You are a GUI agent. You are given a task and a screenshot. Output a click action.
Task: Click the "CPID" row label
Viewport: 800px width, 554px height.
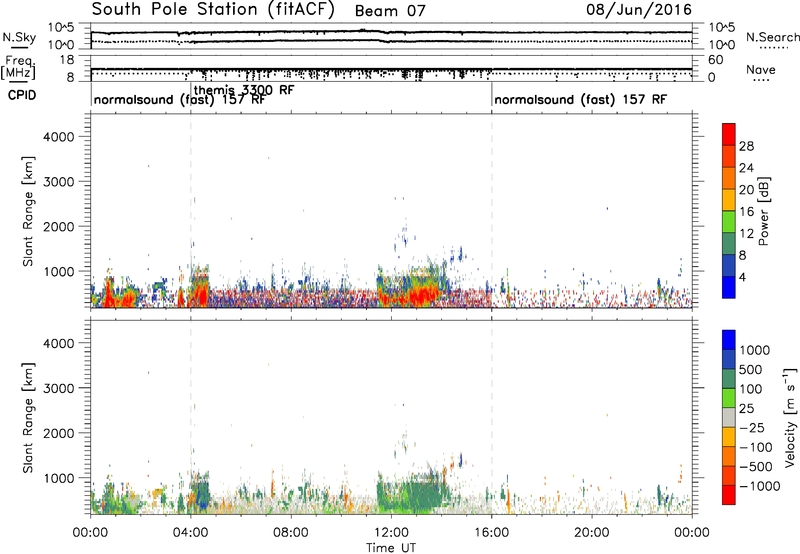22,95
